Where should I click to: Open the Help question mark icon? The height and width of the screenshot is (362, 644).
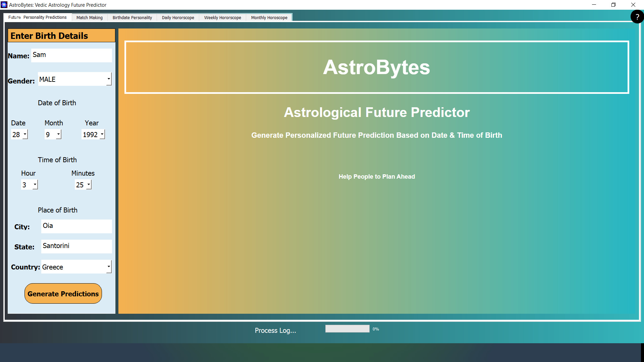pyautogui.click(x=637, y=16)
